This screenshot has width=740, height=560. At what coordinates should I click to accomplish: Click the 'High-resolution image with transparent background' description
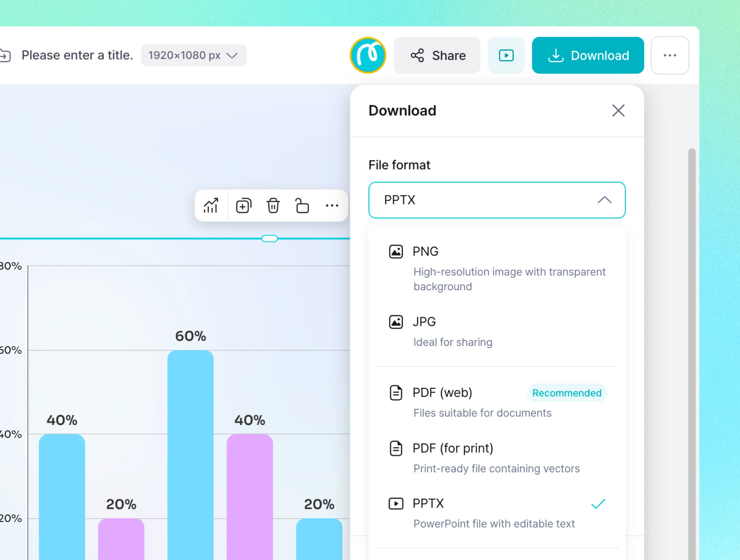[x=509, y=279]
